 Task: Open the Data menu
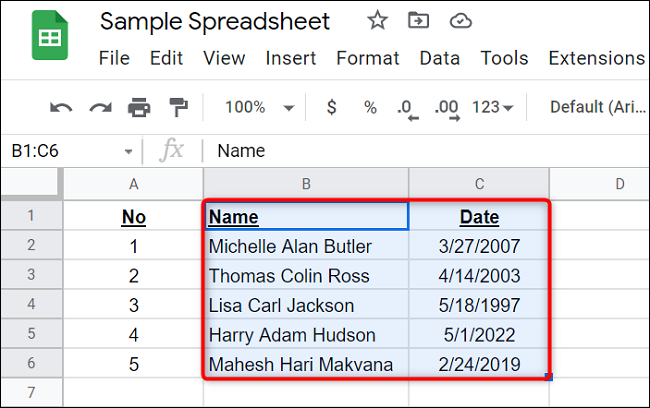click(x=439, y=58)
